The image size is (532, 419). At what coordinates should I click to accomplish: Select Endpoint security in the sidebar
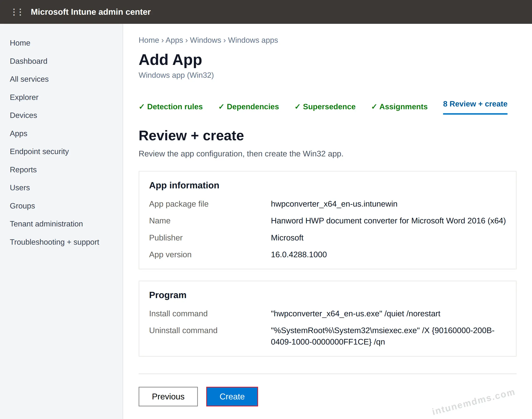[39, 151]
